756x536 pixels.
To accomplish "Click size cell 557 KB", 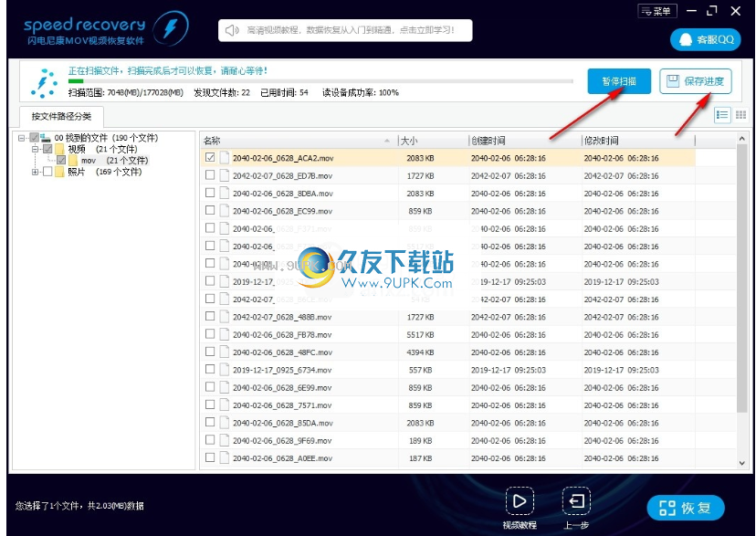I will coord(420,370).
